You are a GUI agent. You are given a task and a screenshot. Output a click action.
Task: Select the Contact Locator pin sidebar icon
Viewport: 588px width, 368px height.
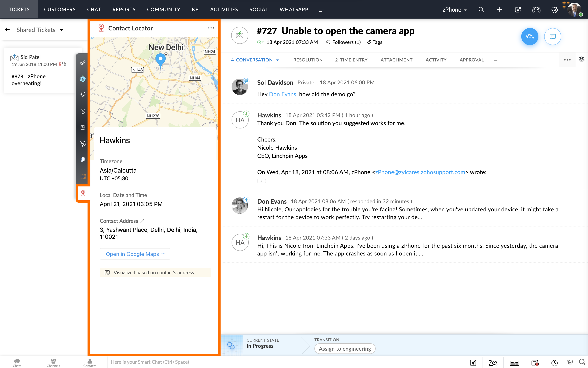(x=83, y=193)
